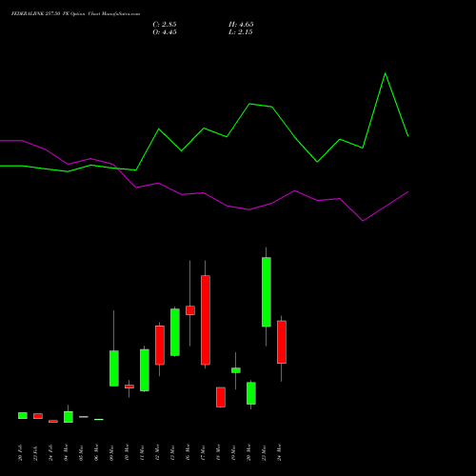
Task: Click the '23 Mar' date label
Action: point(264,452)
